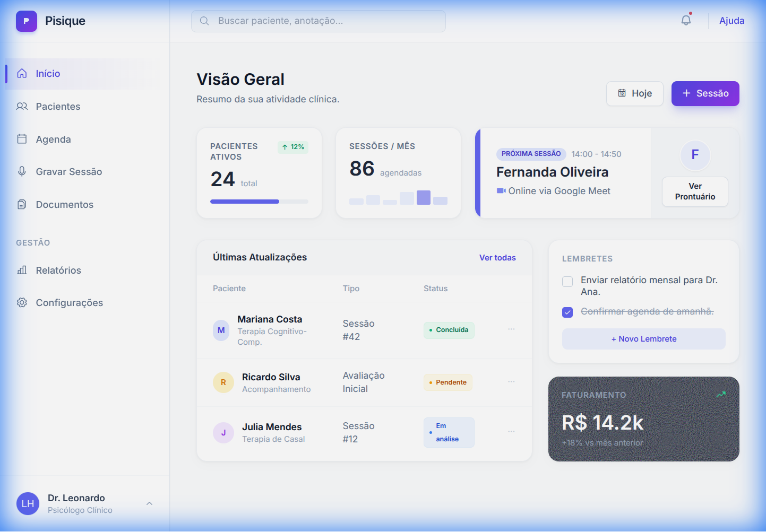The height and width of the screenshot is (532, 766).
Task: Click the Relatórios chart icon
Action: (x=22, y=270)
